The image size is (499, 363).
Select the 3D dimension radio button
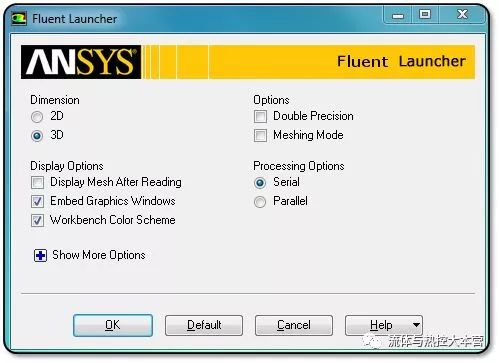point(37,136)
